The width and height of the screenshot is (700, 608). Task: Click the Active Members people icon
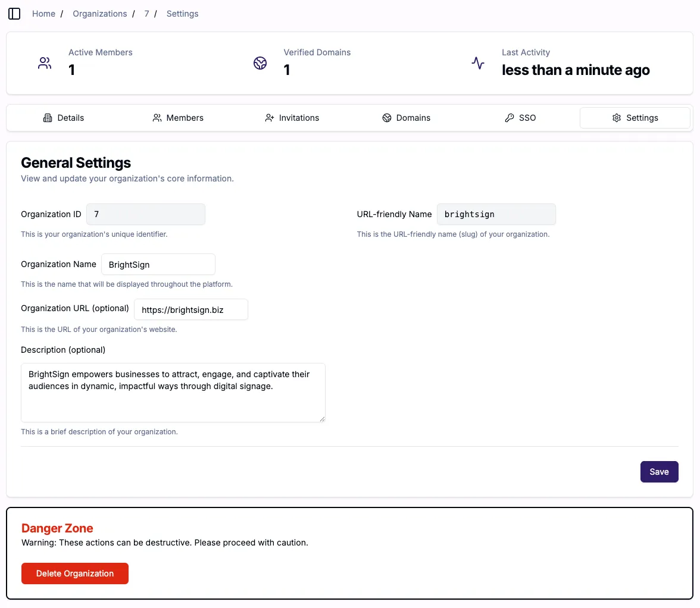pyautogui.click(x=45, y=63)
